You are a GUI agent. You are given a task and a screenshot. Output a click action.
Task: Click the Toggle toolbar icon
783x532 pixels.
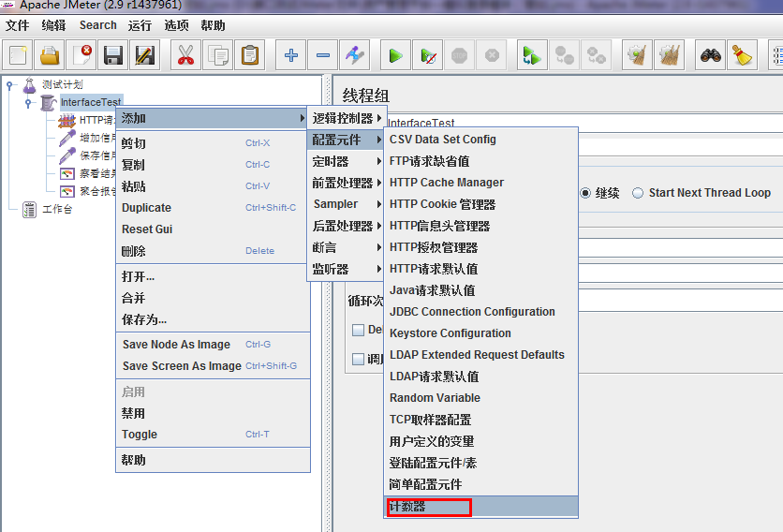355,55
